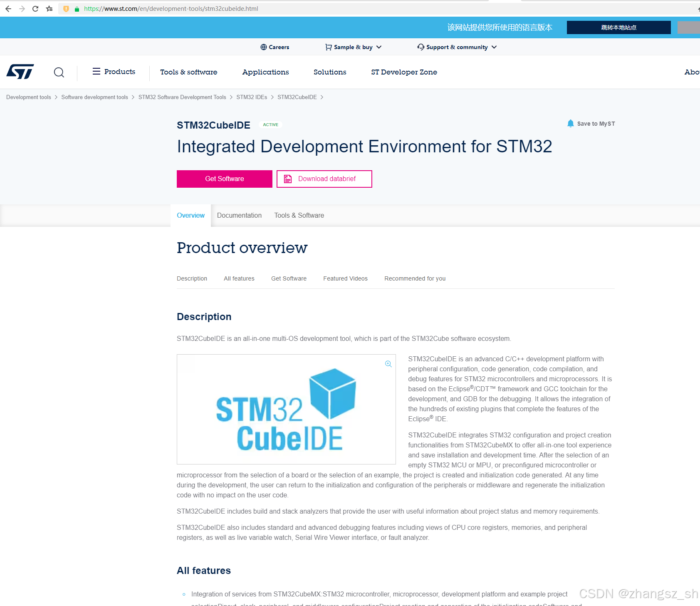Screen dimensions: 700x606
Task: Click the gray button beside the local site button
Action: tap(689, 27)
